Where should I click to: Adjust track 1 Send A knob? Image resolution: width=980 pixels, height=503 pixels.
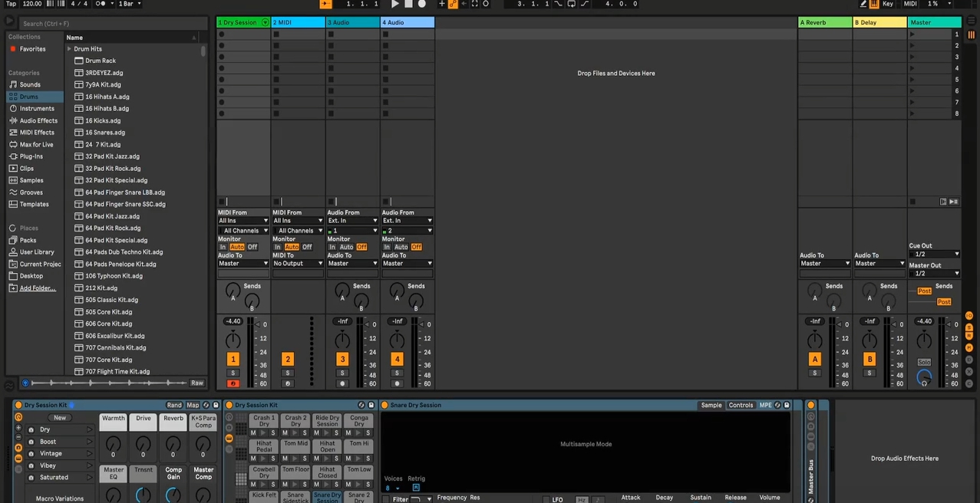click(x=233, y=291)
